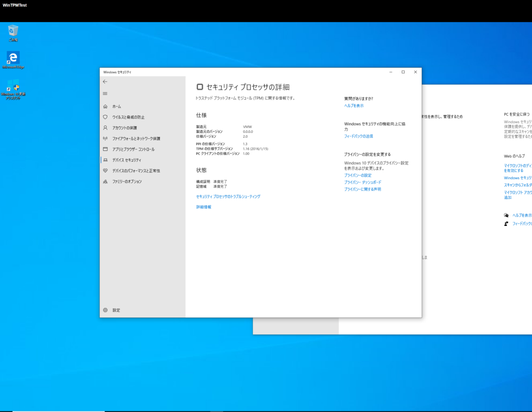Minimize the Windows セキュリティ window

point(391,72)
